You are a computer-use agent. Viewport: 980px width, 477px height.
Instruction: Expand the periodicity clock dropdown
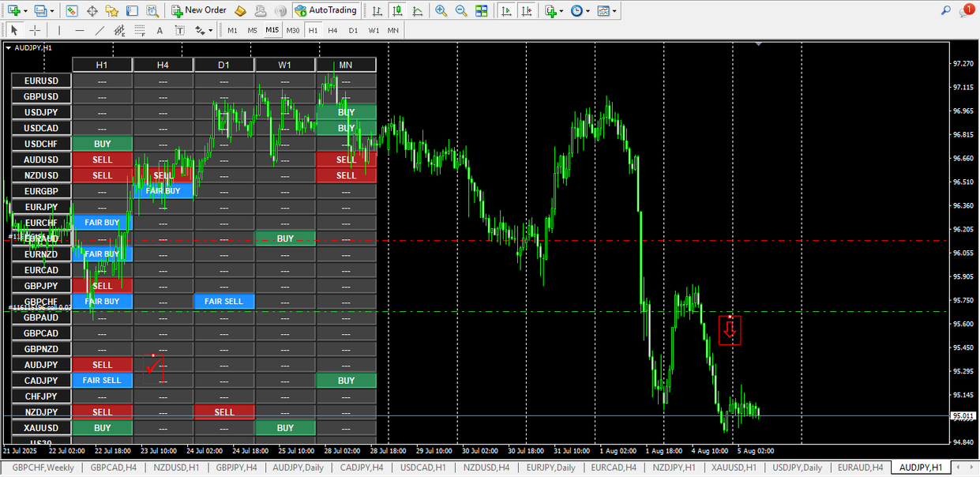pyautogui.click(x=588, y=11)
